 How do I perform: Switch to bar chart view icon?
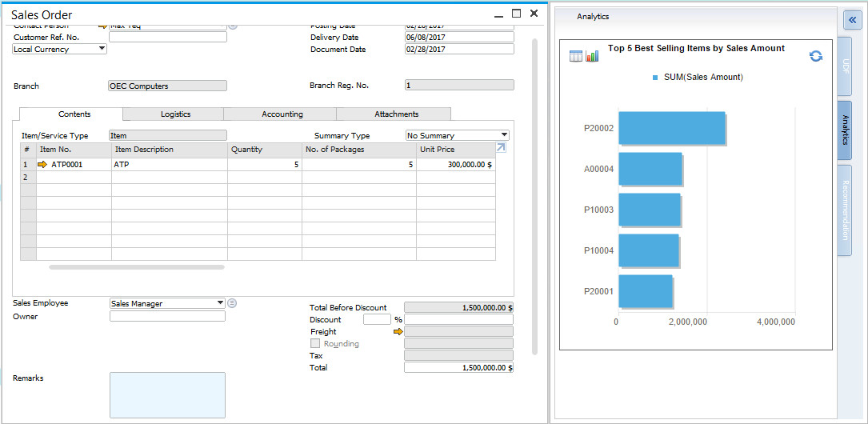tap(592, 56)
